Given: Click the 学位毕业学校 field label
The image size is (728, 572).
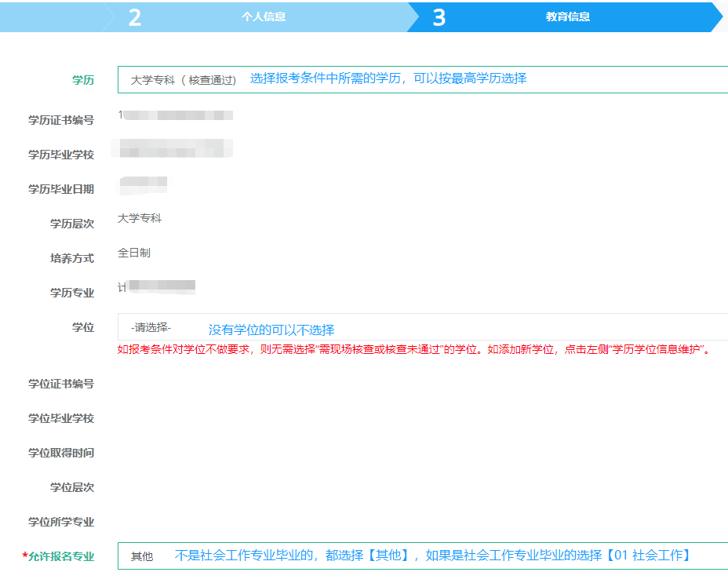Looking at the screenshot, I should (61, 418).
